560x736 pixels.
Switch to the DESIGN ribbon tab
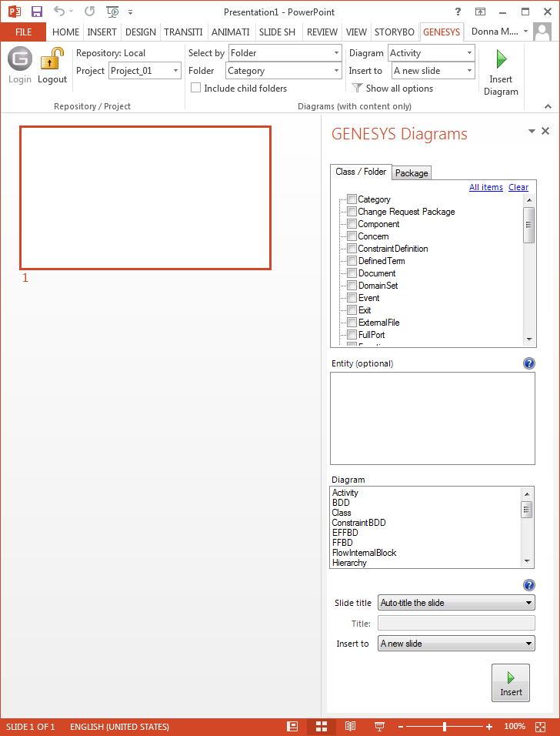point(141,32)
